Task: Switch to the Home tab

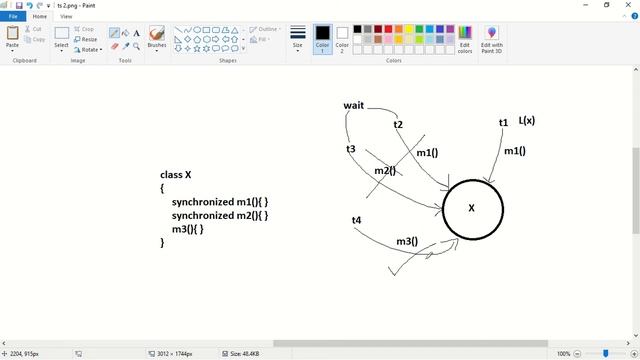Action: [x=40, y=16]
